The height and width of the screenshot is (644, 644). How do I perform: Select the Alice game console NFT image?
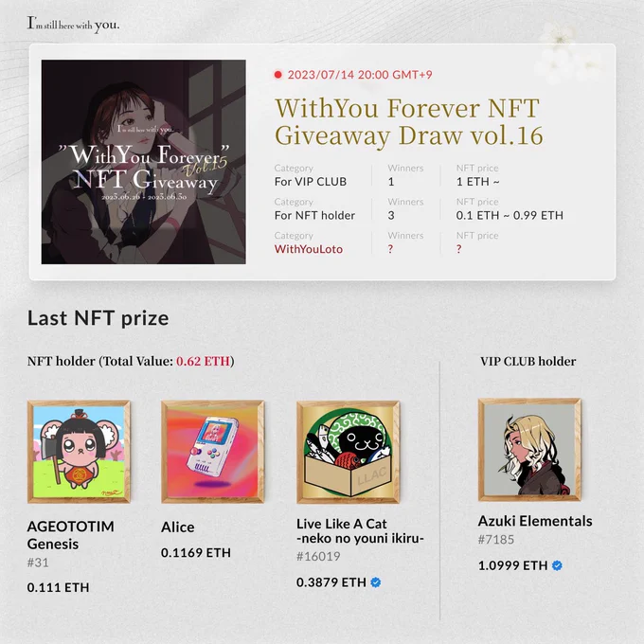[213, 452]
